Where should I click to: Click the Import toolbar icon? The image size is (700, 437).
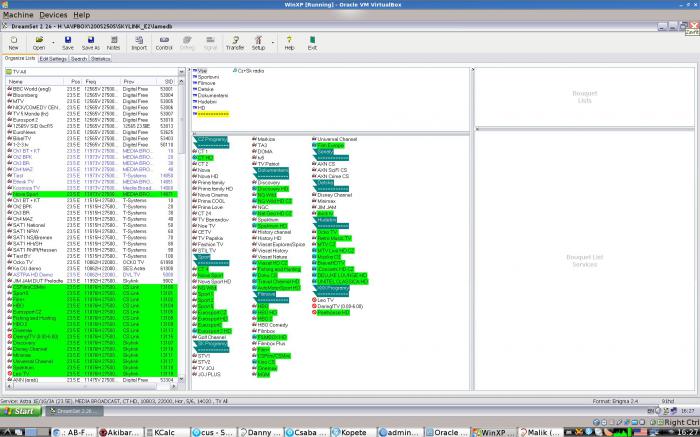click(139, 43)
